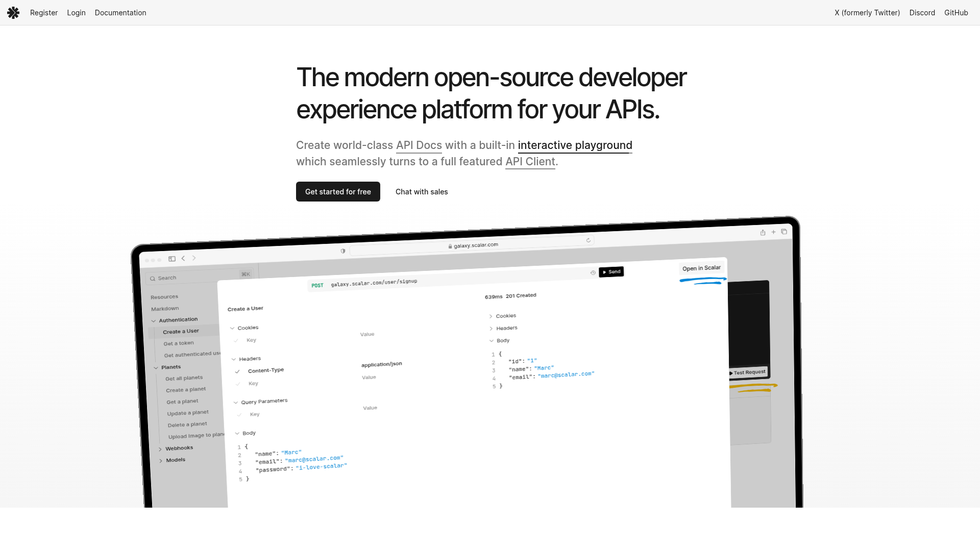Screen dimensions: 980x551
Task: Click the tab overview icon in mockup browser
Action: tap(784, 232)
